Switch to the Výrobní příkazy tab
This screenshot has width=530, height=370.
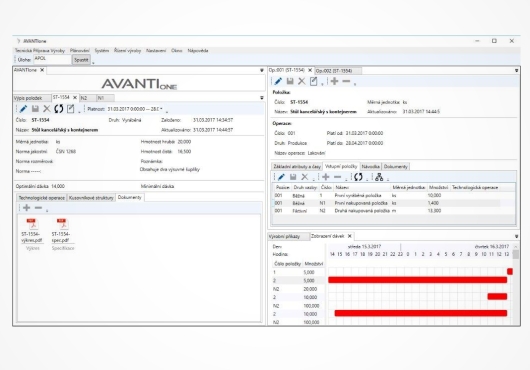(288, 236)
